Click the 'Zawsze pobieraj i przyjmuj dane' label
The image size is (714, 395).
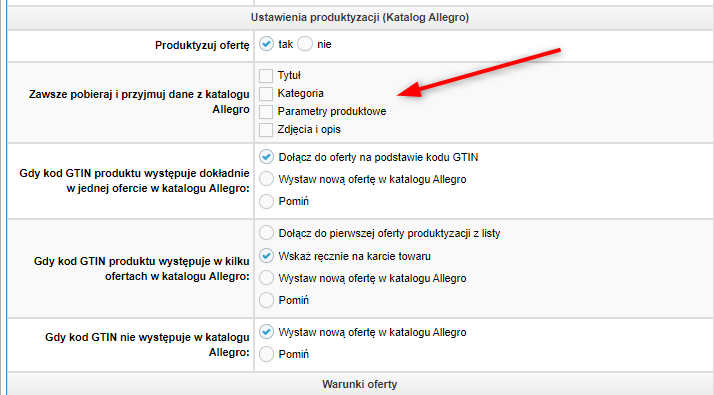139,102
